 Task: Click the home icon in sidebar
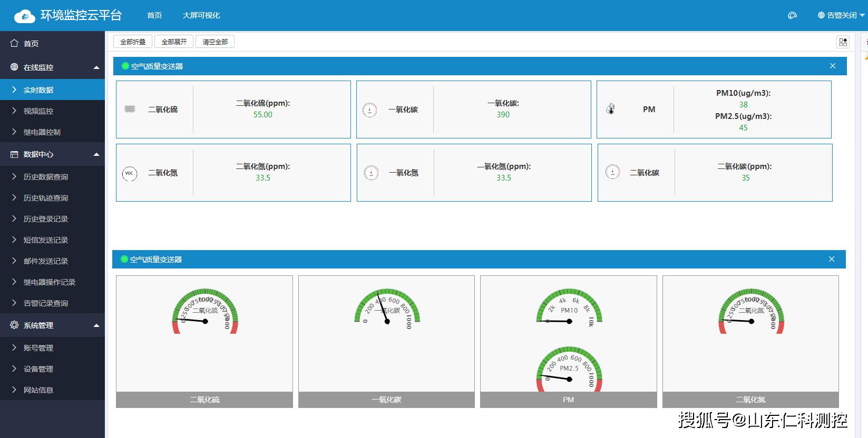pyautogui.click(x=14, y=43)
